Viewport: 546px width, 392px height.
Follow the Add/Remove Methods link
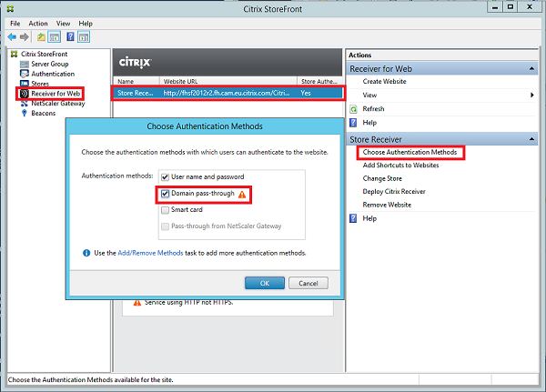[x=150, y=252]
